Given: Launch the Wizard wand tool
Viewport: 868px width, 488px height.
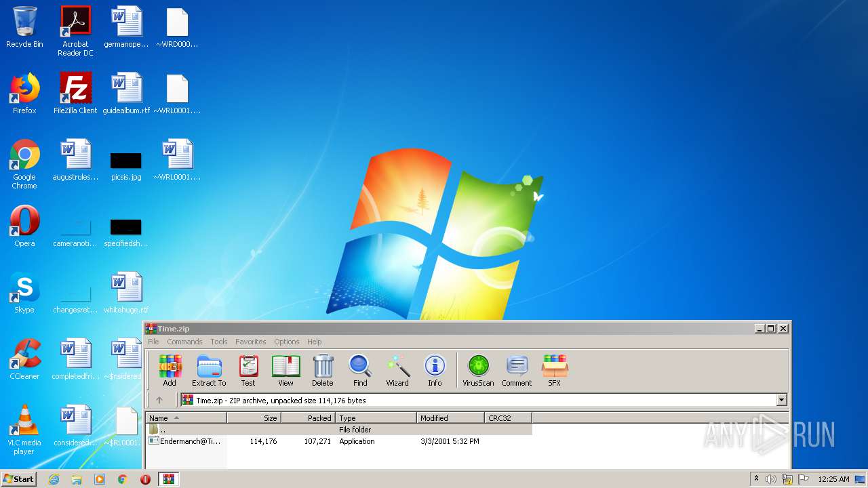Looking at the screenshot, I should [397, 371].
